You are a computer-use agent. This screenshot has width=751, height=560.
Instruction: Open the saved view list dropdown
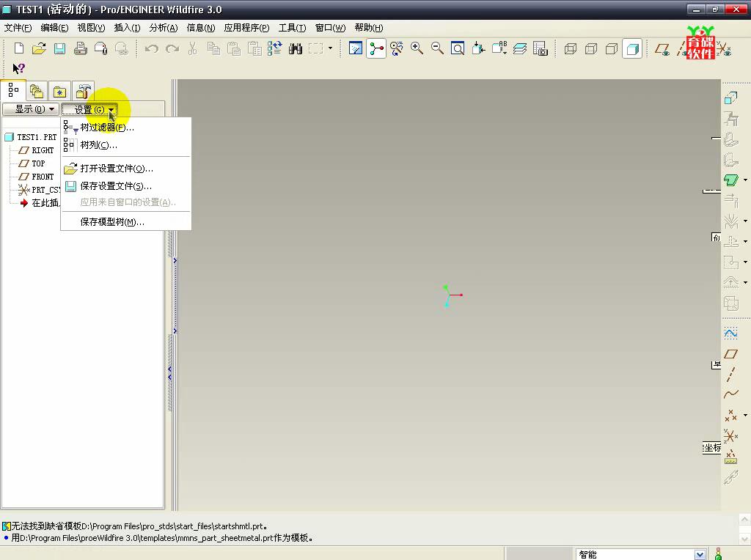[x=499, y=48]
